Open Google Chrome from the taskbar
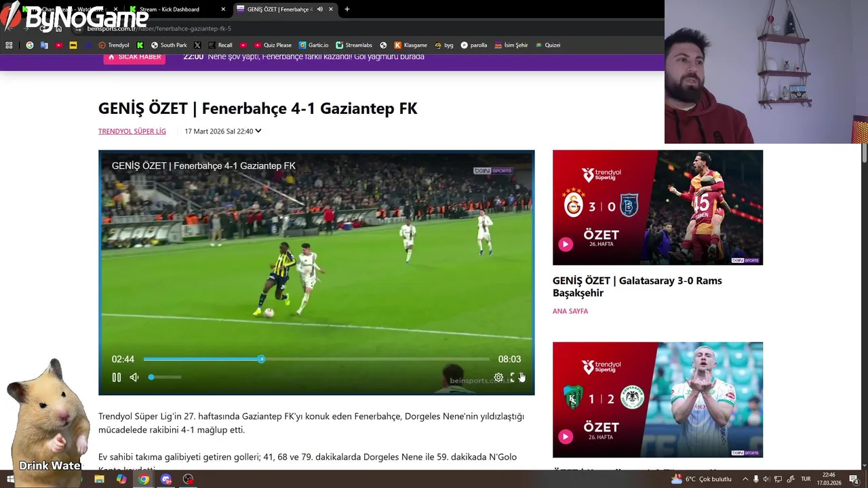The image size is (868, 488). [x=144, y=479]
